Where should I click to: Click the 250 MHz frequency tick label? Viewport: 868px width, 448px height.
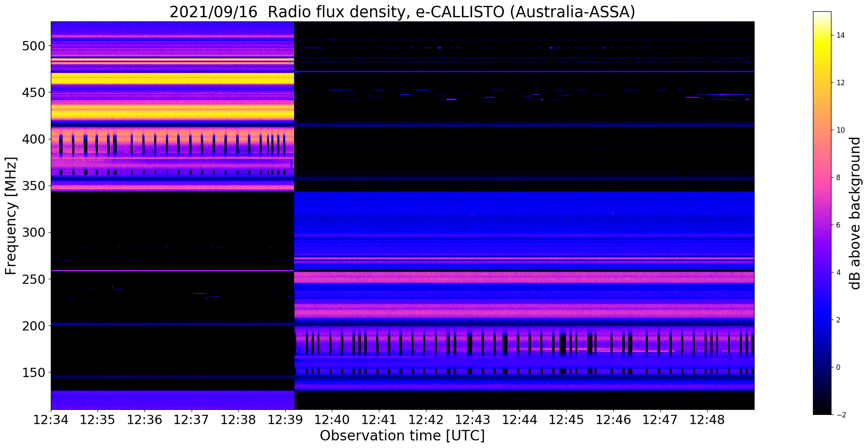pos(33,279)
